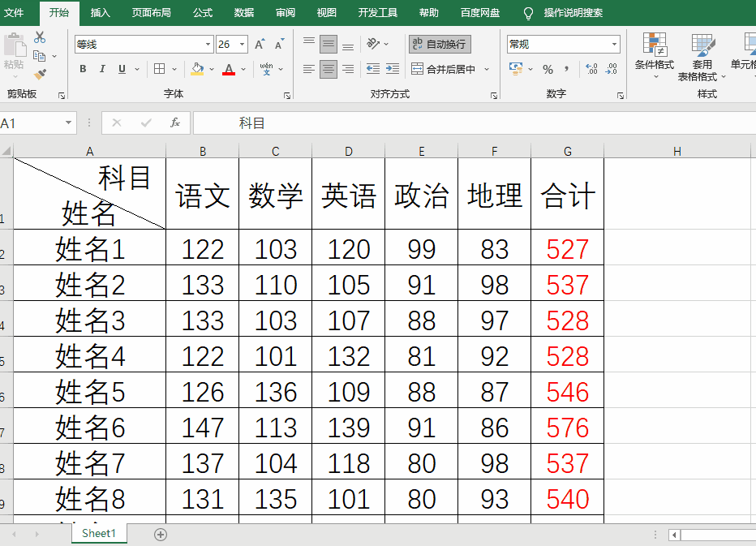This screenshot has height=546, width=756.
Task: Switch to the 百度网盘 tab
Action: (480, 12)
